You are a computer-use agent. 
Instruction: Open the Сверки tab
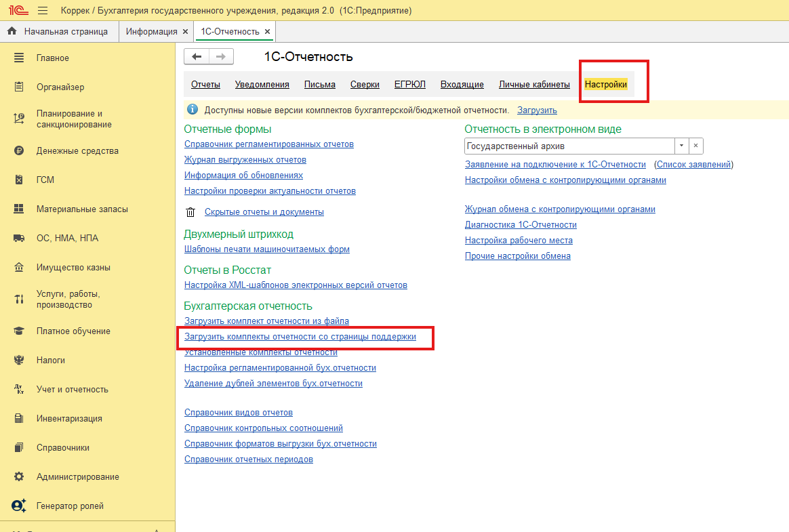pyautogui.click(x=365, y=84)
